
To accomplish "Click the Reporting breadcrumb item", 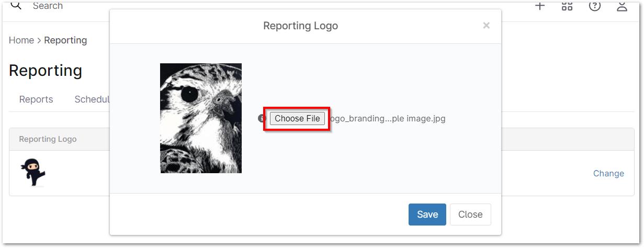I will [65, 40].
